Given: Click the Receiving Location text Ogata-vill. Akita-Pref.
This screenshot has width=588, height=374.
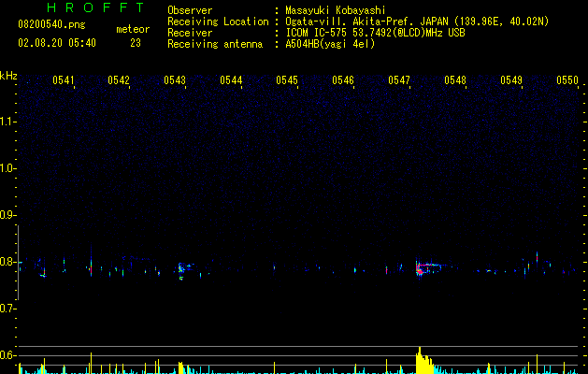Looking at the screenshot, I should (351, 22).
